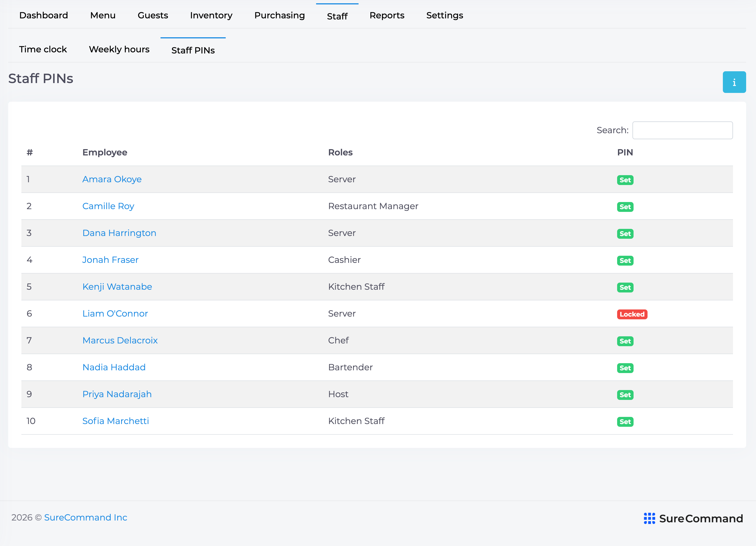Viewport: 756px width, 546px height.
Task: Switch to the Reports tab
Action: click(387, 15)
